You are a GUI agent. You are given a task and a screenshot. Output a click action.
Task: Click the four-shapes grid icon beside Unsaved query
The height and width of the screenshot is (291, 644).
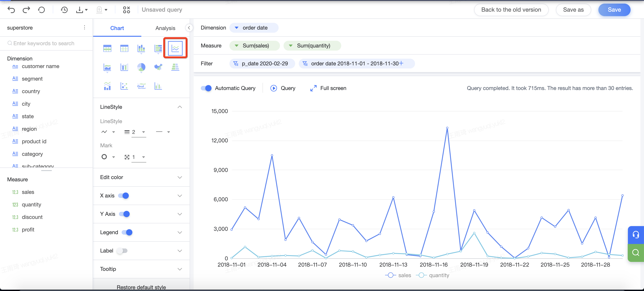coord(127,10)
